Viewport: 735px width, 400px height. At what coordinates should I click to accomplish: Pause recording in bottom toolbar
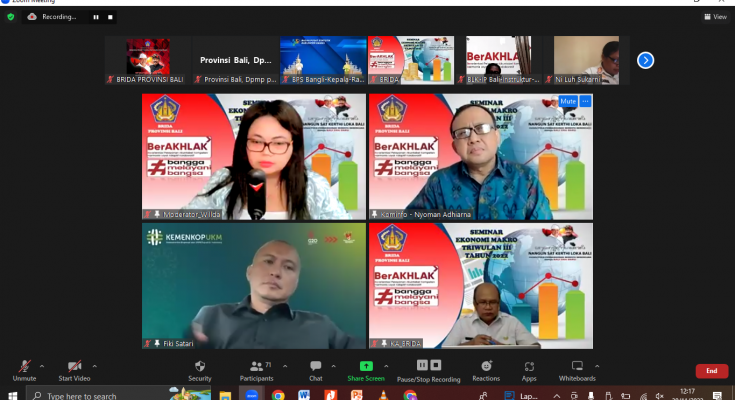pyautogui.click(x=422, y=365)
